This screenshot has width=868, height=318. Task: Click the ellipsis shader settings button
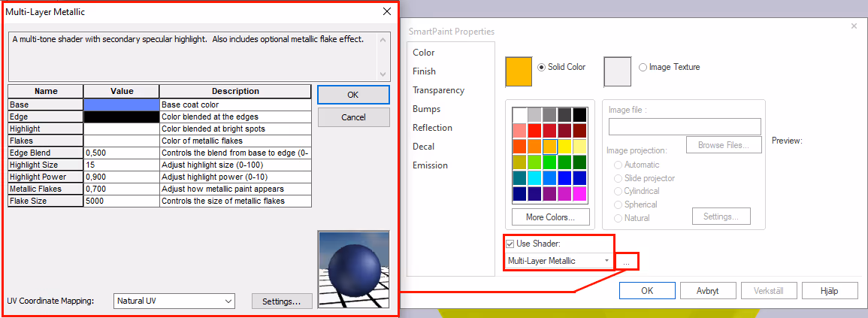(x=626, y=262)
